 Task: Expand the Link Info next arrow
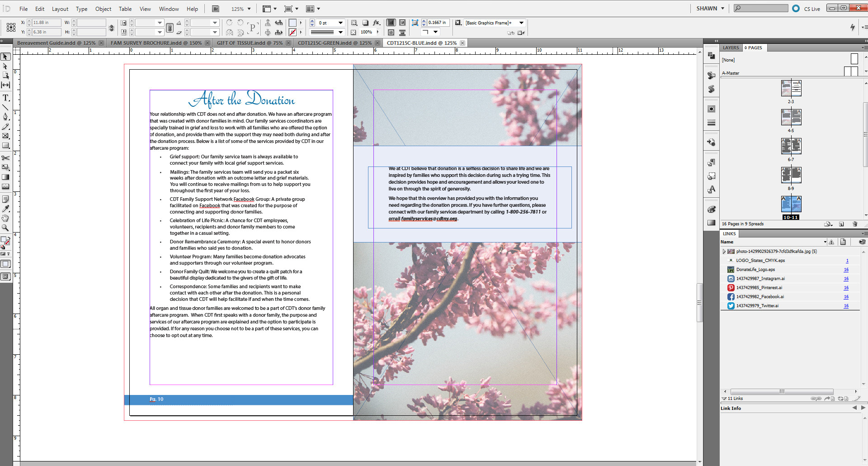[x=863, y=408]
